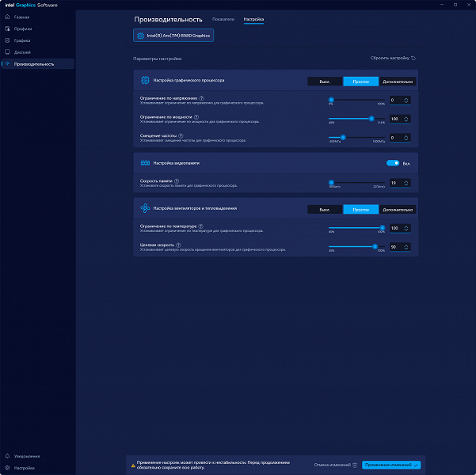
Task: Click Сбросить настройку reset link
Action: click(393, 58)
